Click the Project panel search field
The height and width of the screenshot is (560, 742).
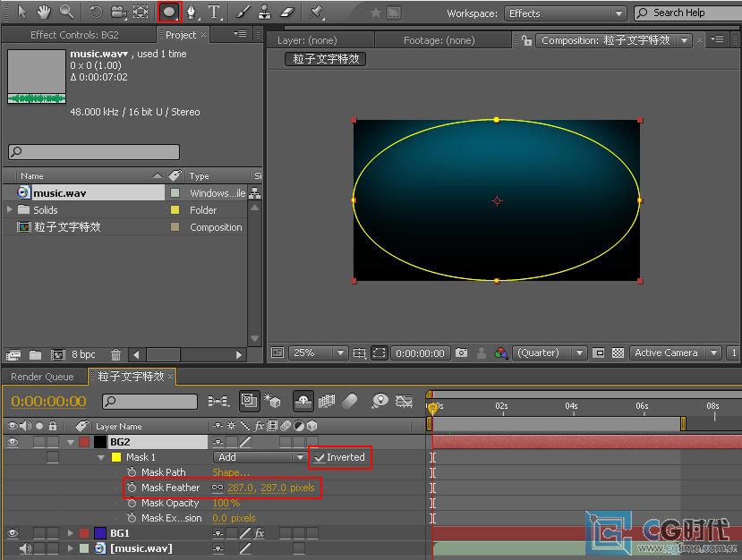[x=94, y=152]
